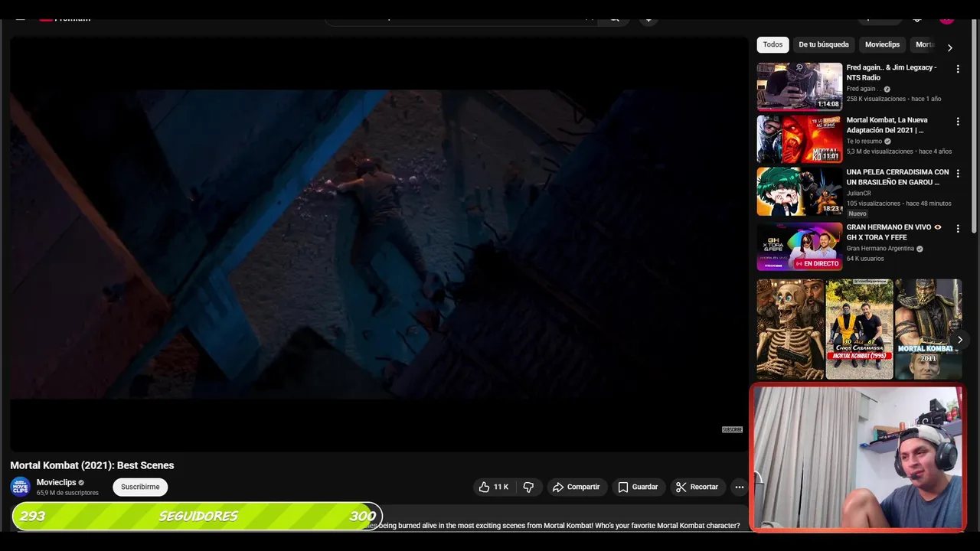Select the Movieclips filter chip
980x551 pixels.
point(882,44)
